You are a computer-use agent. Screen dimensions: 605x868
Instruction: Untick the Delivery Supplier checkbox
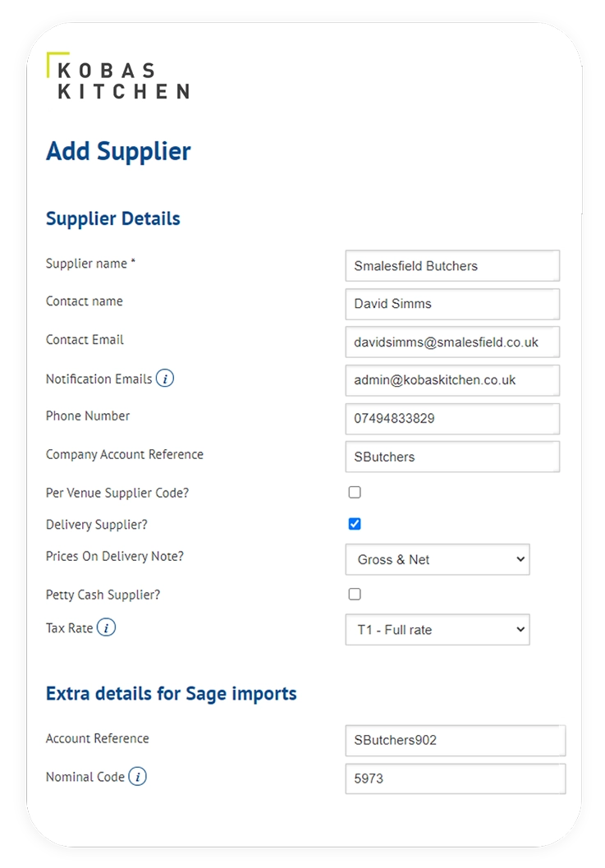click(x=355, y=524)
